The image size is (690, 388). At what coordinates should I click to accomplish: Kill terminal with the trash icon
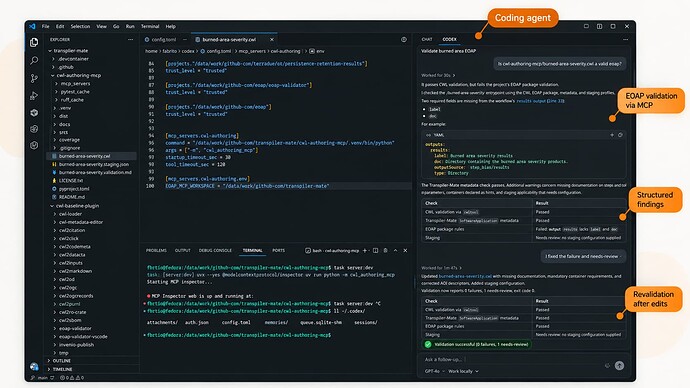[385, 251]
